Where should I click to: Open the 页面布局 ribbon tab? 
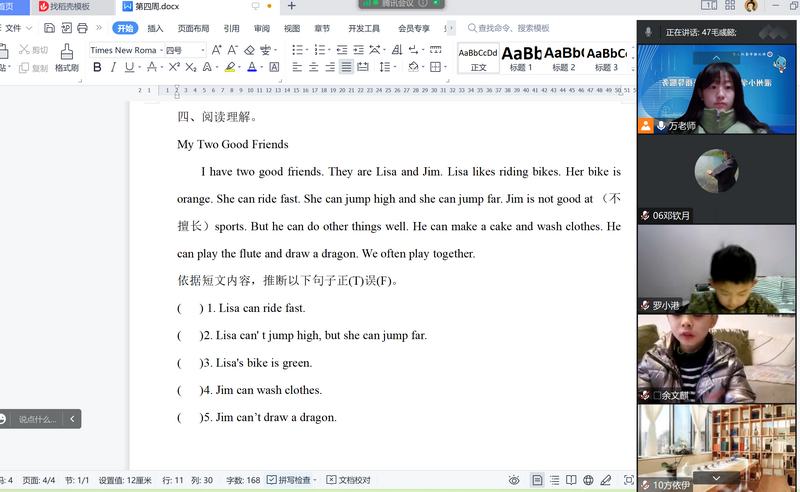[193, 28]
